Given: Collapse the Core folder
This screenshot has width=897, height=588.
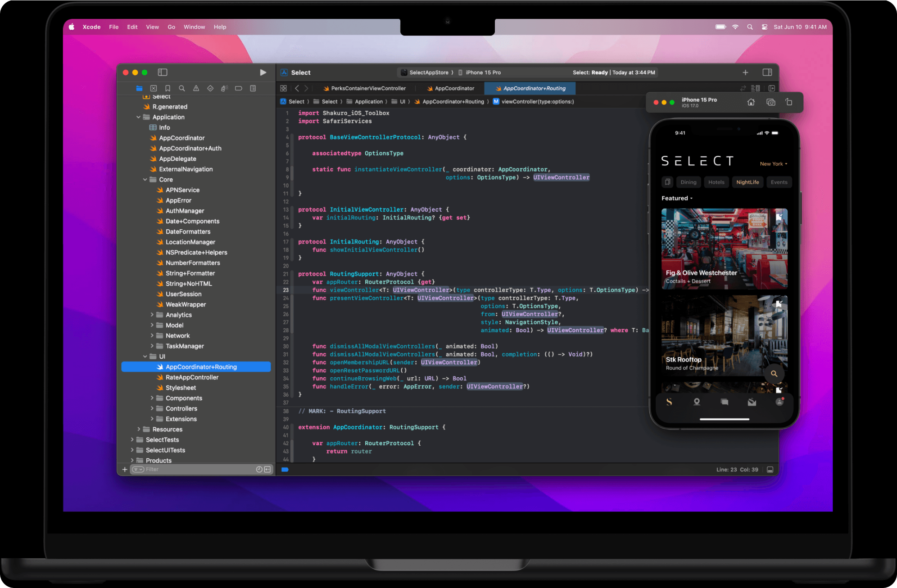Looking at the screenshot, I should 145,180.
